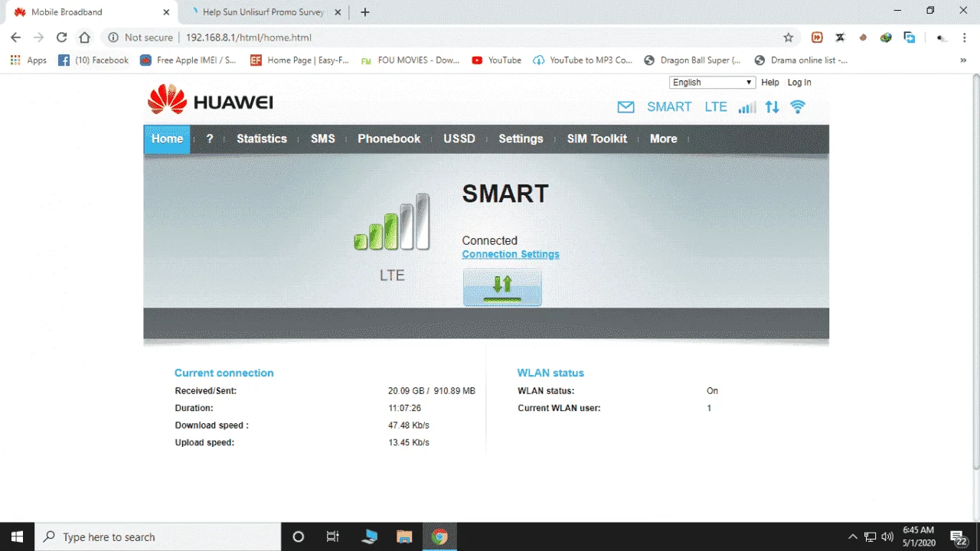Image resolution: width=980 pixels, height=551 pixels.
Task: Click the browser home button
Action: point(85,37)
